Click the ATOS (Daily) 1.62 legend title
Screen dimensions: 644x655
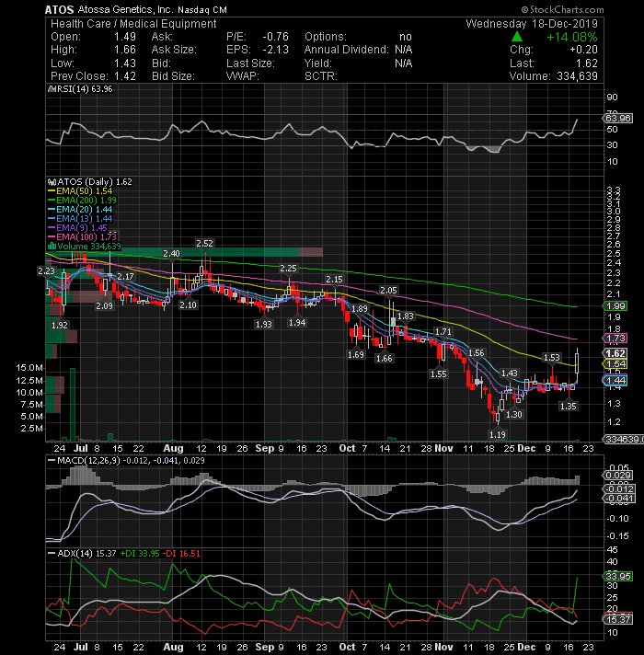click(x=91, y=182)
